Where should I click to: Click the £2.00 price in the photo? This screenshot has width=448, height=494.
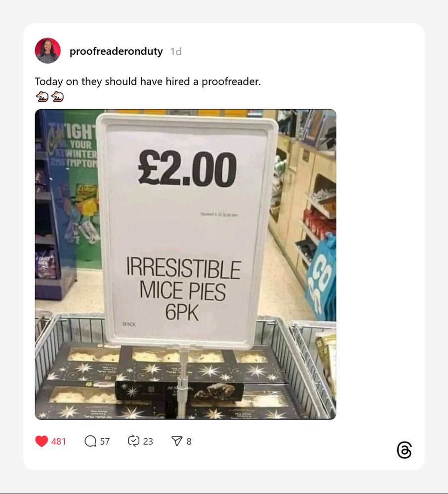tap(187, 168)
